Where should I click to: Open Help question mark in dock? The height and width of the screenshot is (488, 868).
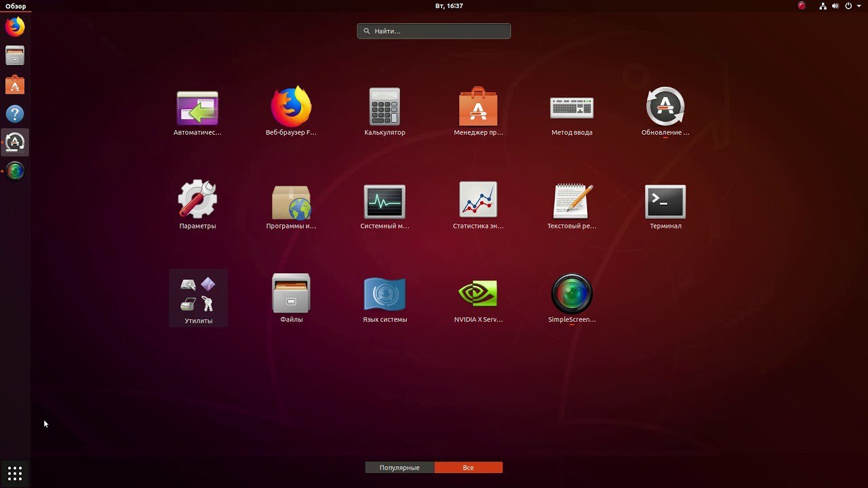(15, 114)
